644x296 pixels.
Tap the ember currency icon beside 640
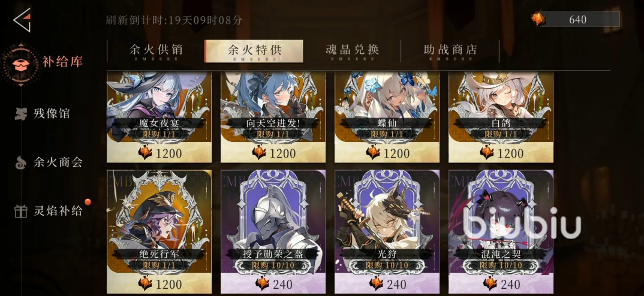pos(538,19)
